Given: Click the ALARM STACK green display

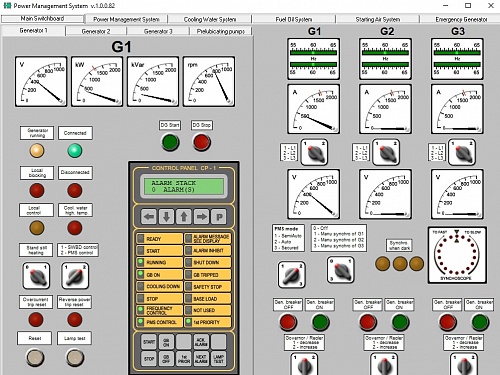Looking at the screenshot, I should (x=184, y=186).
